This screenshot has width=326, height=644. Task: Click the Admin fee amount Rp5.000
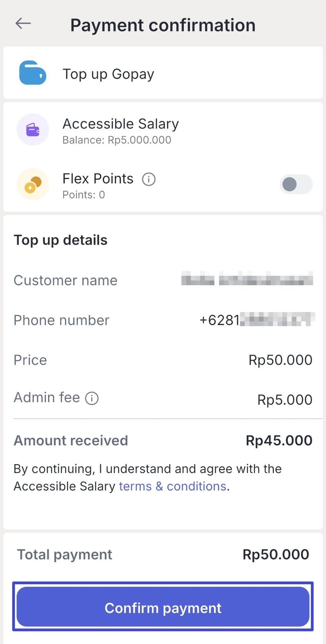pos(285,400)
